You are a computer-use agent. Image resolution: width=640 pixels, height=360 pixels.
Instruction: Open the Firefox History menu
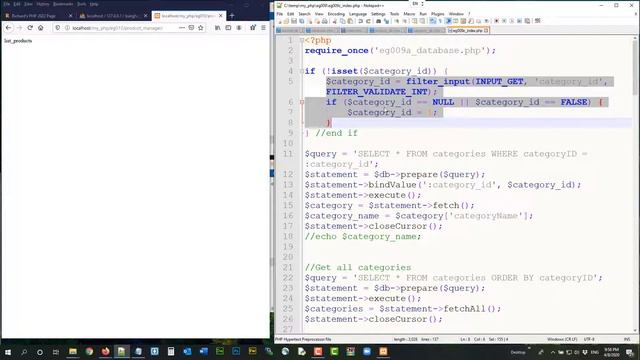tap(43, 4)
